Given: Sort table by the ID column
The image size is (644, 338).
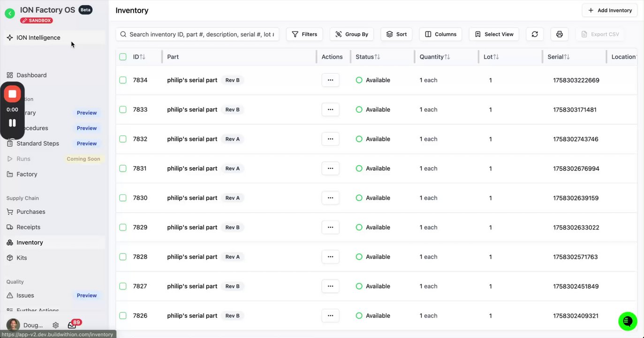Looking at the screenshot, I should click(x=139, y=57).
